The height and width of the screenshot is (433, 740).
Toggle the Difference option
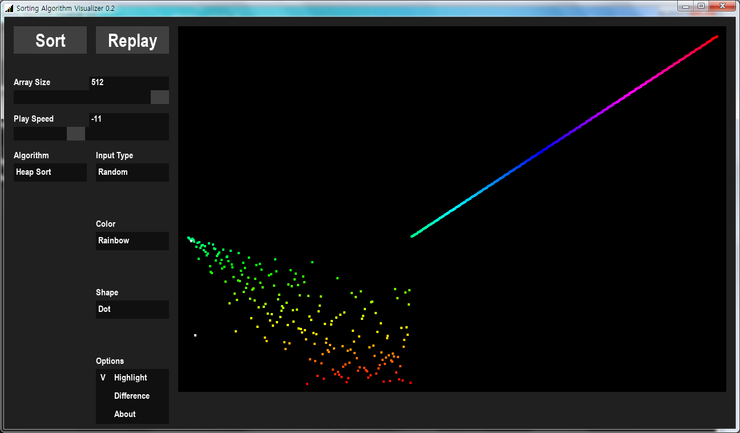point(132,396)
